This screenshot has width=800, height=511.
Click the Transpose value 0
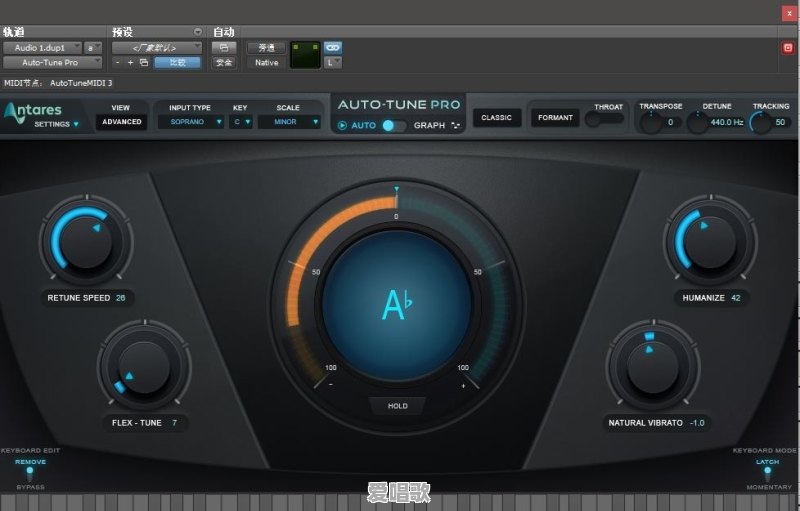click(x=670, y=122)
